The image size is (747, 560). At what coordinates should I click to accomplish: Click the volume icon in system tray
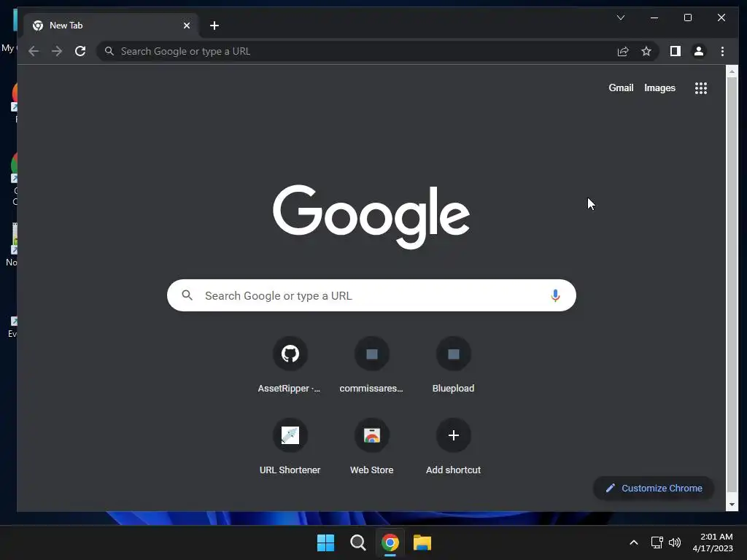(x=675, y=542)
